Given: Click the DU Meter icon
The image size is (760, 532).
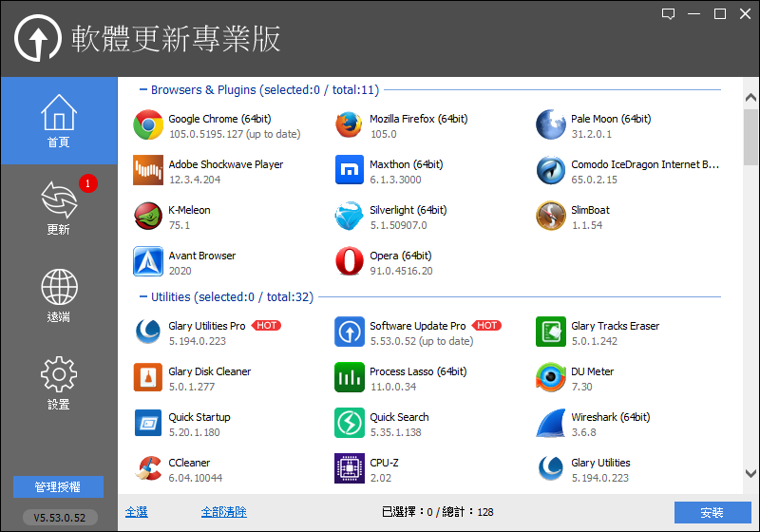Looking at the screenshot, I should pos(551,377).
